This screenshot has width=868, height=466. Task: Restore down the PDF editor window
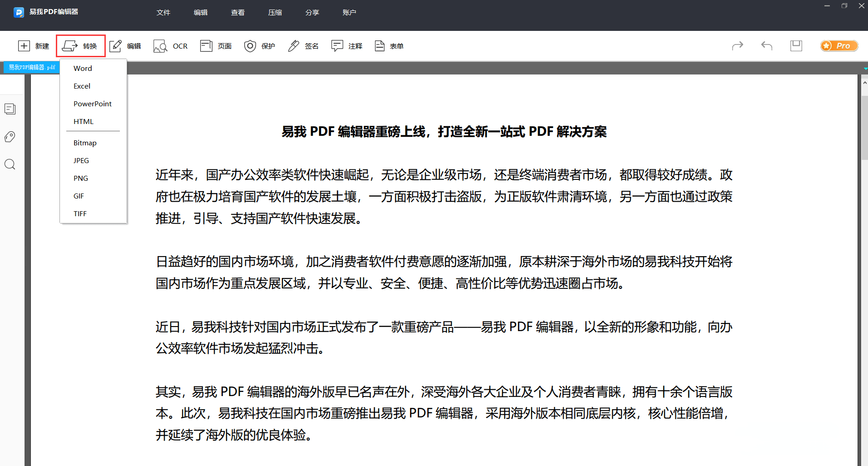[x=844, y=6]
